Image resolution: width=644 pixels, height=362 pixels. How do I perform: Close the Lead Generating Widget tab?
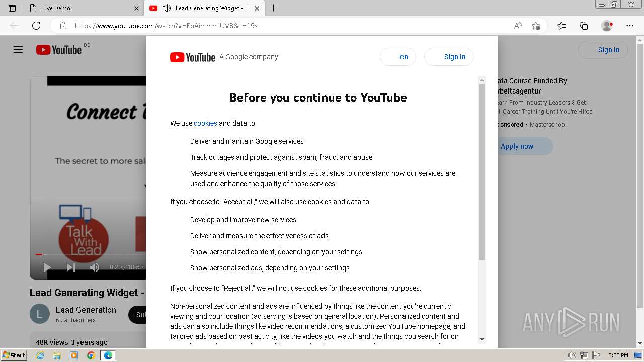click(x=257, y=8)
